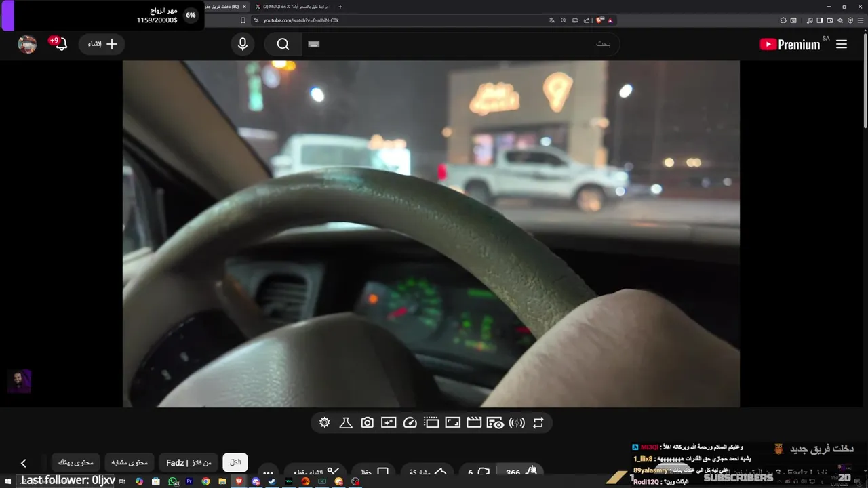This screenshot has width=868, height=488.
Task: Toggle the browser sidebar panel icon
Action: (820, 20)
